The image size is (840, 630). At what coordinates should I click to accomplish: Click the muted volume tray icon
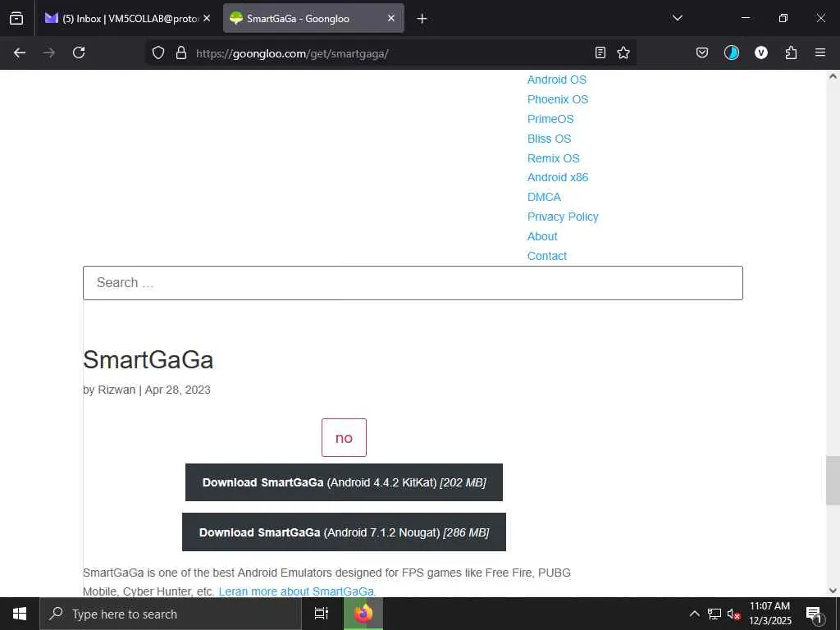[733, 614]
